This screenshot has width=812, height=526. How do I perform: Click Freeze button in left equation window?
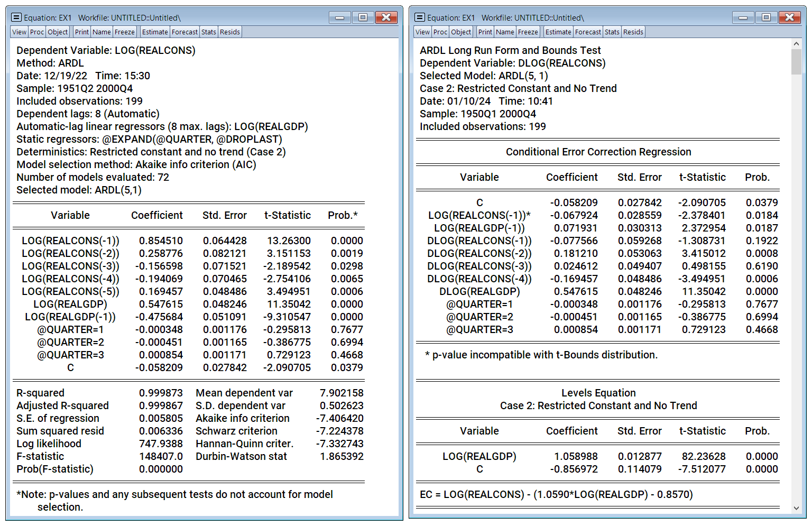[x=125, y=32]
